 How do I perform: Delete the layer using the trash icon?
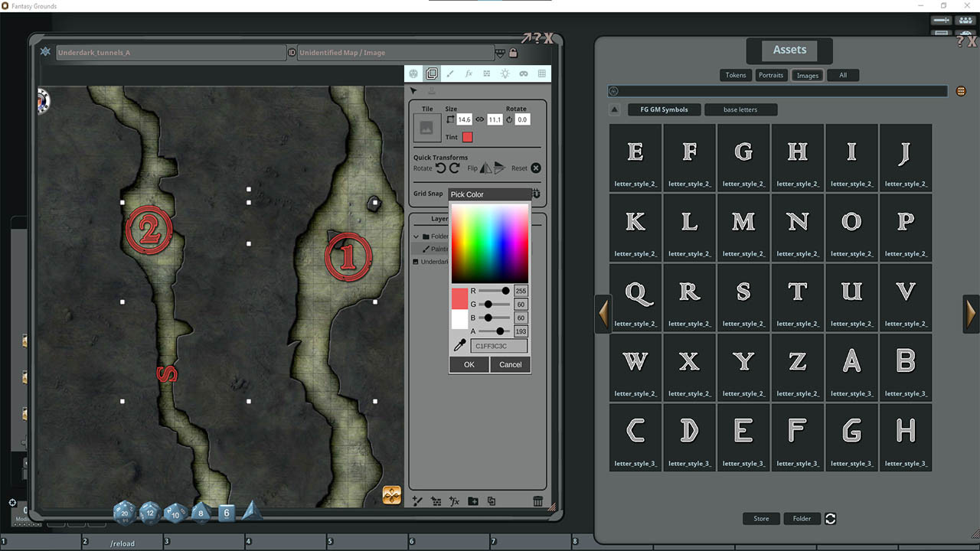(538, 501)
